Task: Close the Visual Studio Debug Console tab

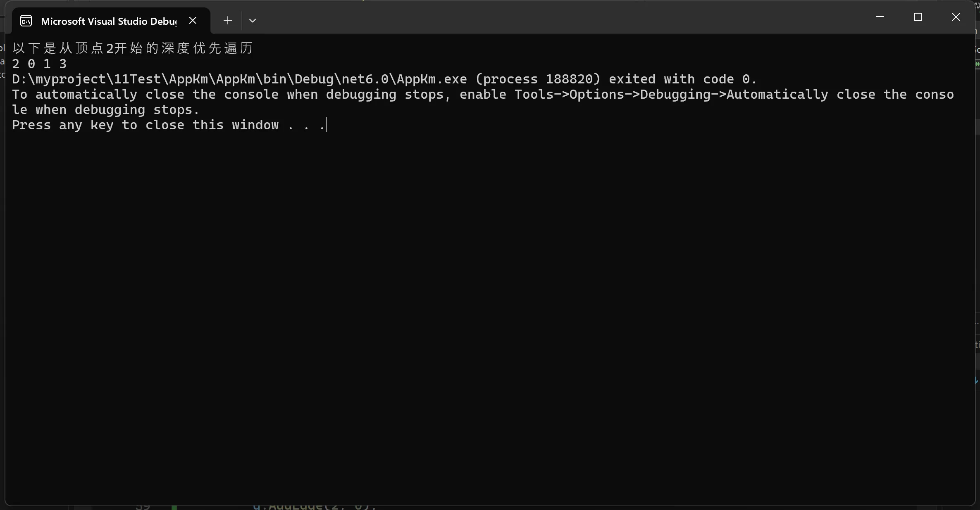Action: (x=193, y=21)
